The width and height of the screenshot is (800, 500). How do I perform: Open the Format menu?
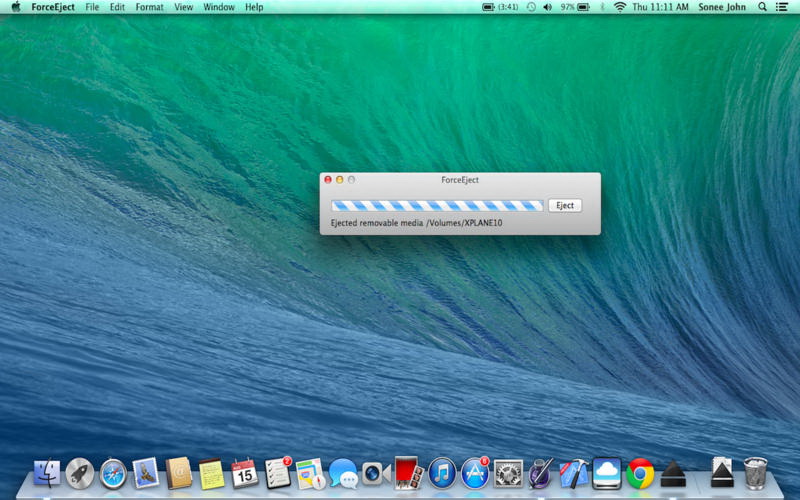click(149, 7)
